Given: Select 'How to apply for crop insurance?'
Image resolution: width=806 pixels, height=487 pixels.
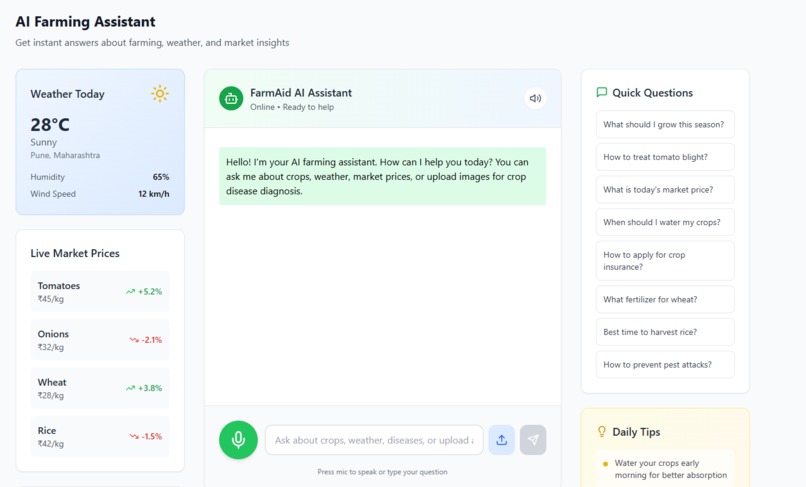Looking at the screenshot, I should point(665,261).
